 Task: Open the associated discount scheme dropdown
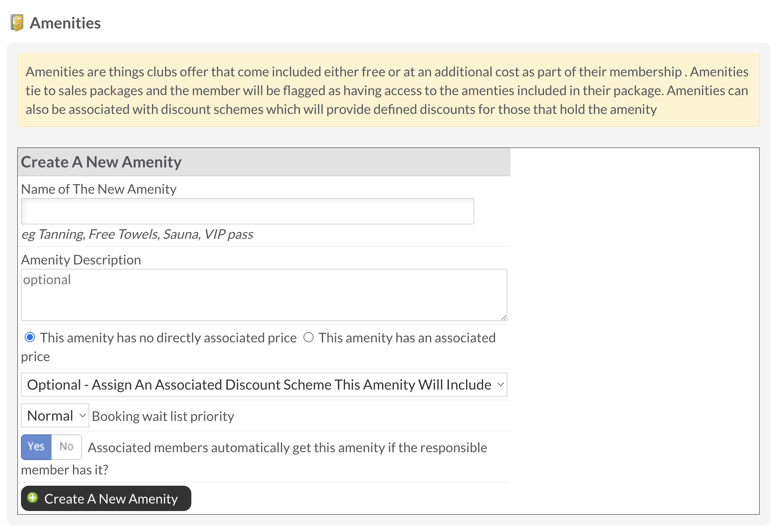[264, 385]
